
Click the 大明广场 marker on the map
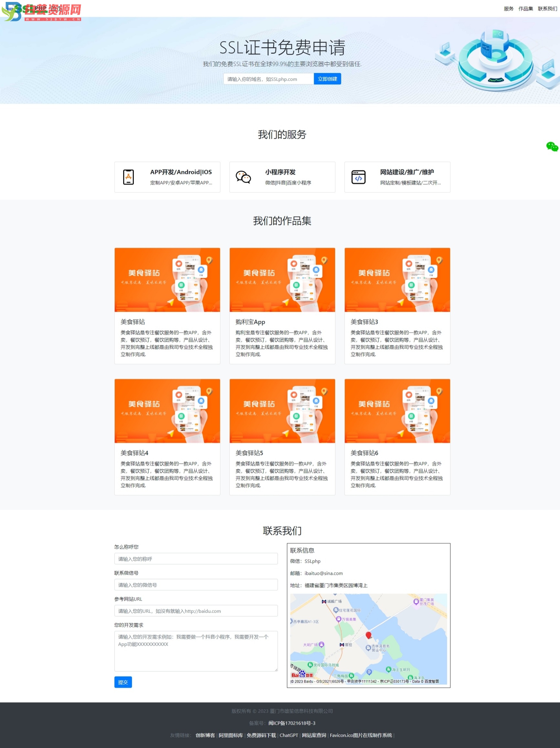coord(322,644)
